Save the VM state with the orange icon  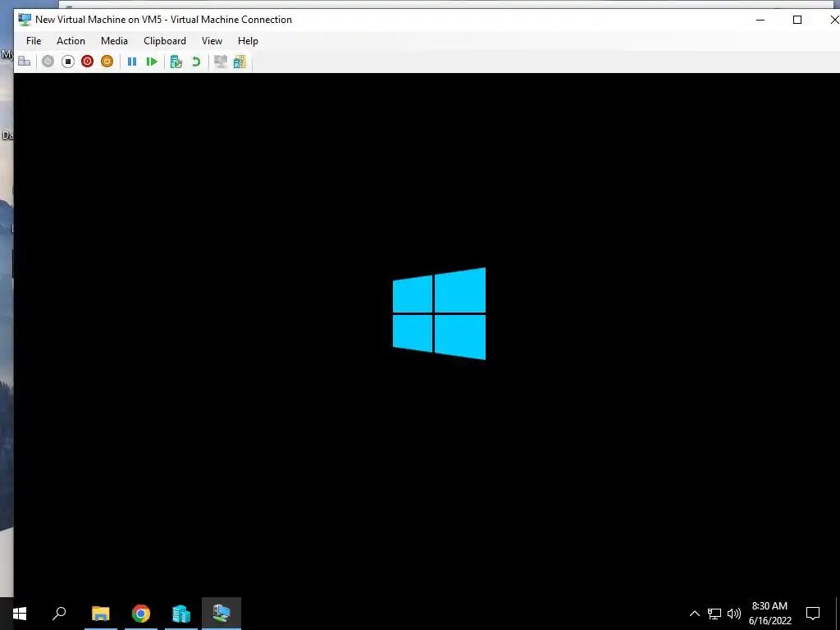[x=107, y=62]
